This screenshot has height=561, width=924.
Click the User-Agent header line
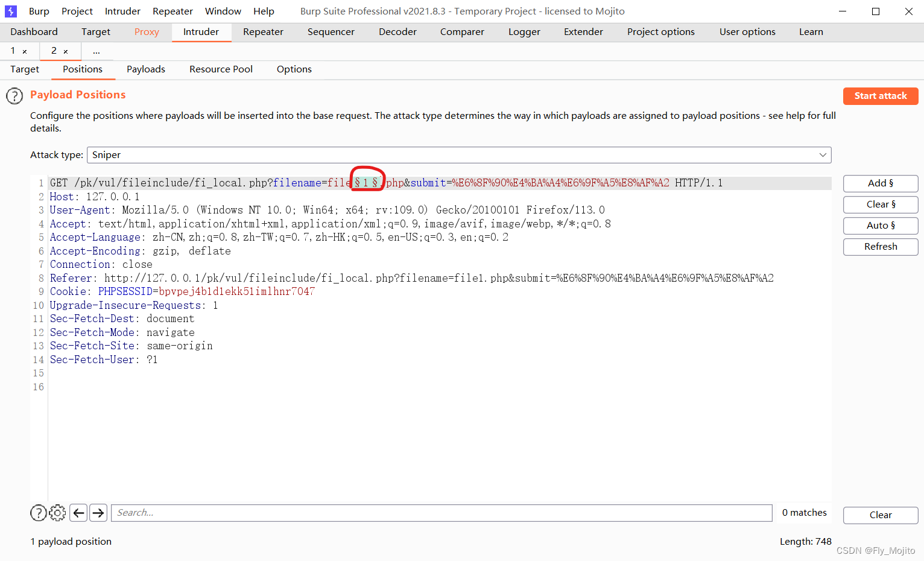point(327,210)
